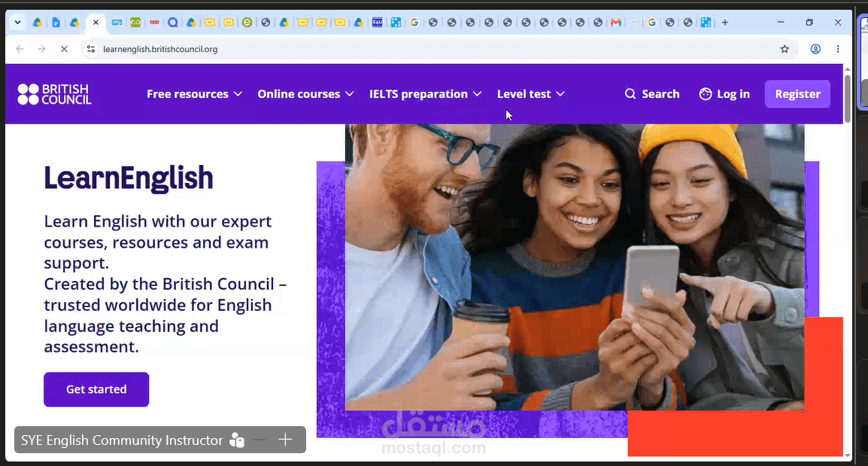Image resolution: width=868 pixels, height=466 pixels.
Task: Click the page vertical scrollbar thumb
Action: pyautogui.click(x=847, y=98)
